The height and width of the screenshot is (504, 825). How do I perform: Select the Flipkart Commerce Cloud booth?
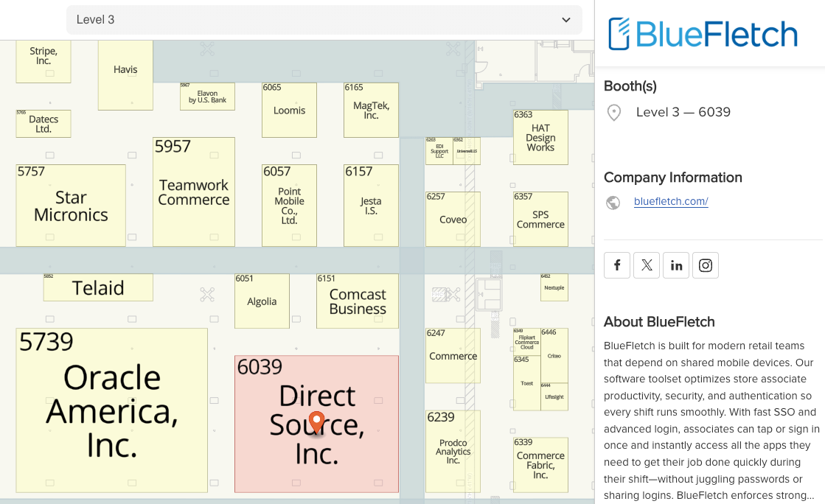(526, 342)
